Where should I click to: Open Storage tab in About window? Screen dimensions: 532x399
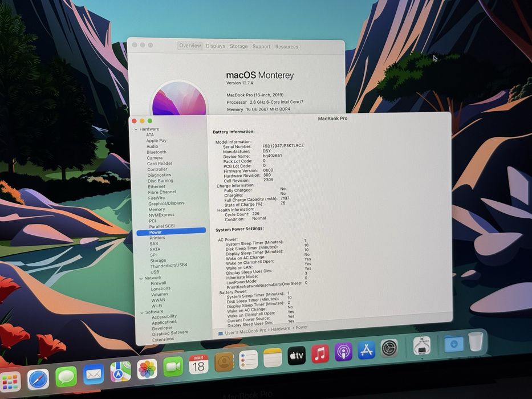[x=238, y=46]
